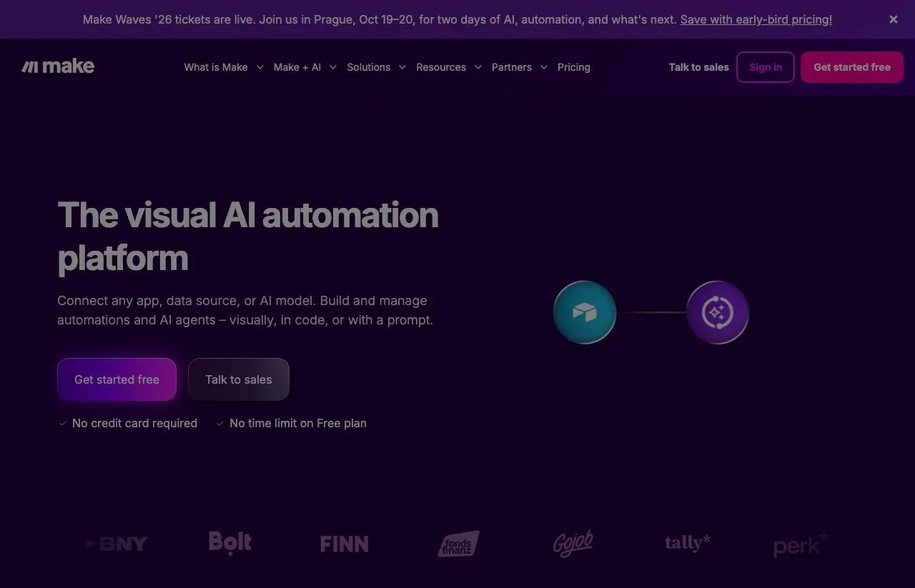
Task: Expand the Resources chevron
Action: (x=478, y=67)
